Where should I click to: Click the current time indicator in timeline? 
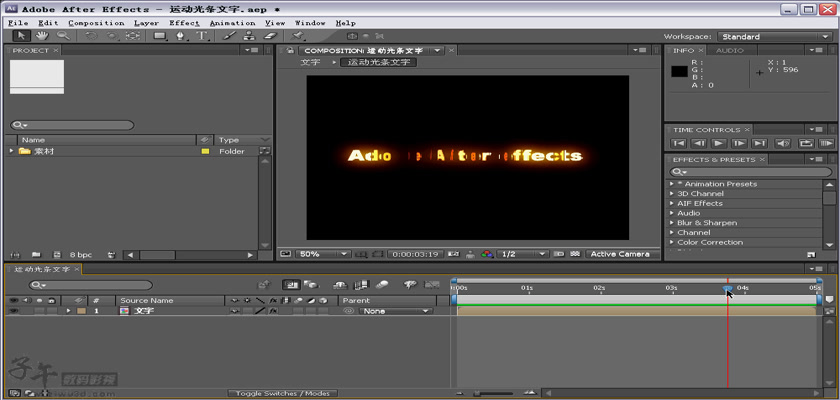pos(728,288)
